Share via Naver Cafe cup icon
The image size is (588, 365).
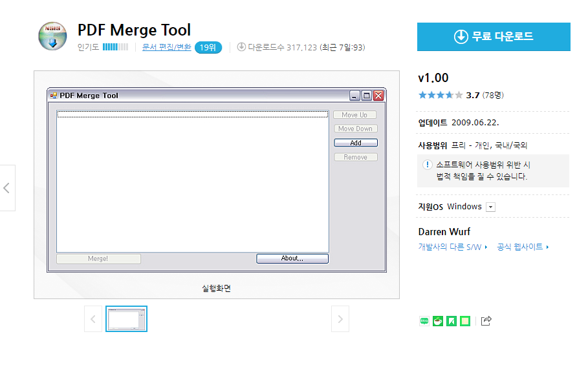[438, 321]
